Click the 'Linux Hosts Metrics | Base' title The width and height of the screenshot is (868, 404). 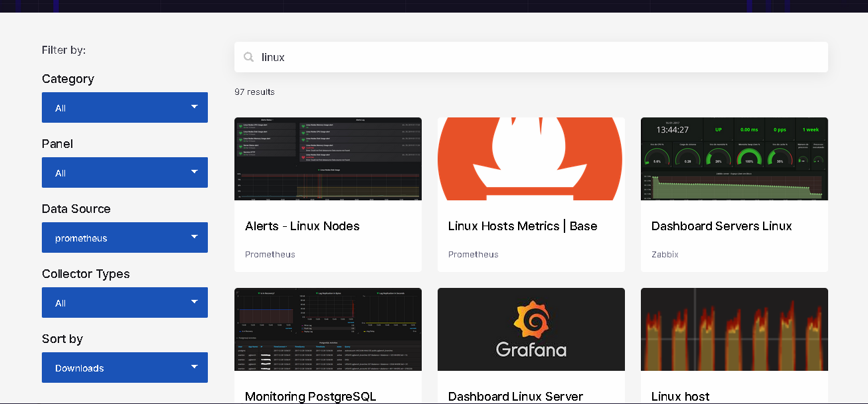523,226
